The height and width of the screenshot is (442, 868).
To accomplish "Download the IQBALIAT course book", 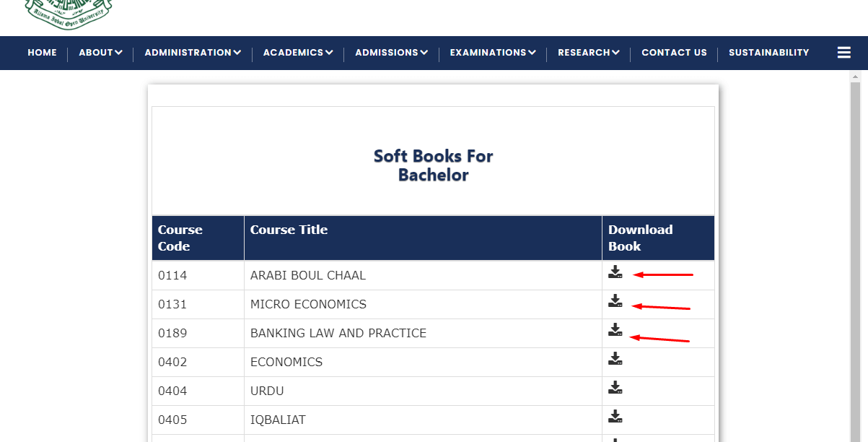I will tap(615, 416).
